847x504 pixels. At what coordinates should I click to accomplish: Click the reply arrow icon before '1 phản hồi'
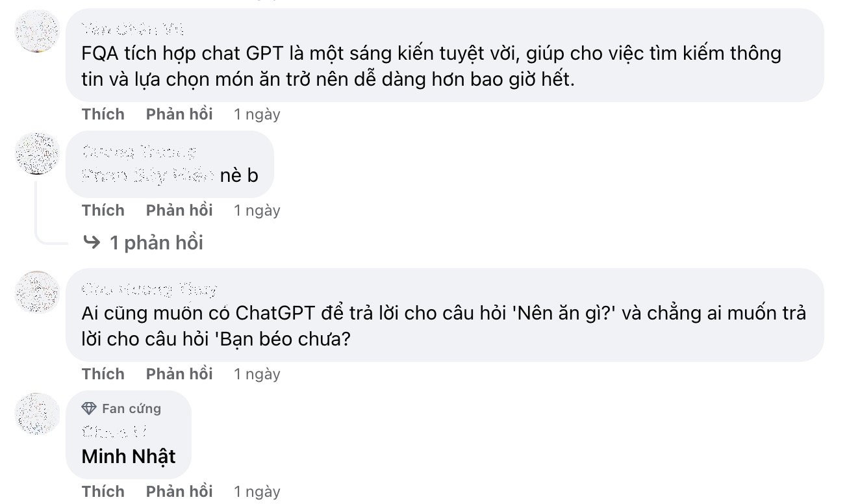[92, 242]
